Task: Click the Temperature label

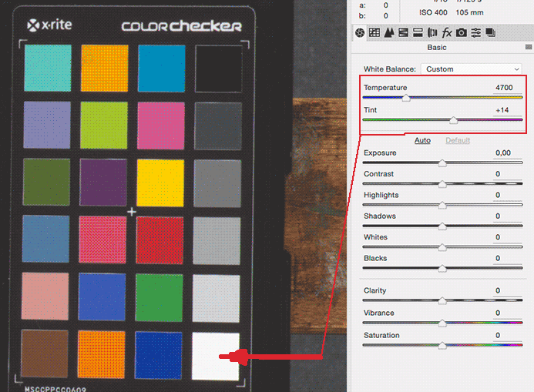Action: click(385, 88)
